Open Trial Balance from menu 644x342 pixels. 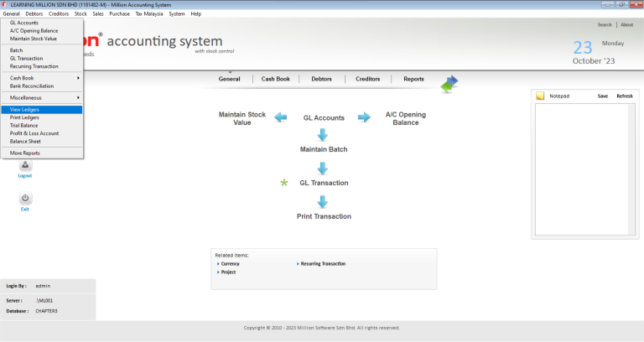pyautogui.click(x=42, y=126)
